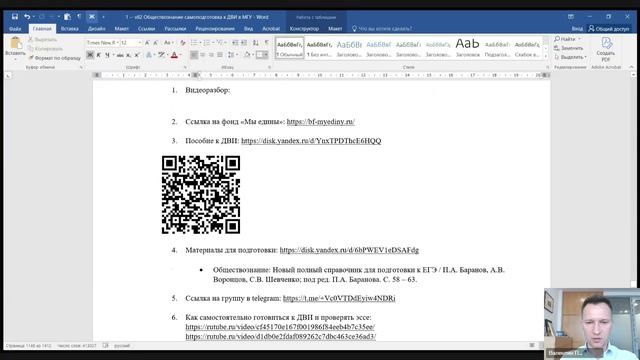Insert a multilevel list
This screenshot has height=360, width=640.
point(220,42)
